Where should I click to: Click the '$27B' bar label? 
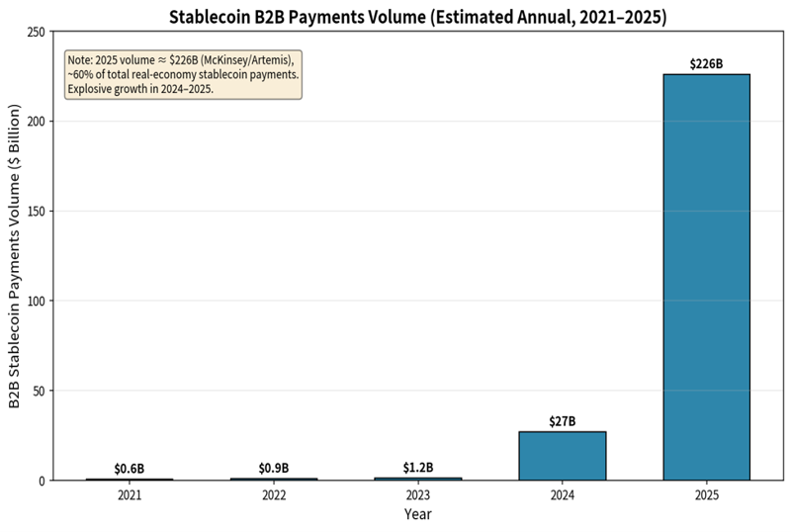(x=562, y=421)
